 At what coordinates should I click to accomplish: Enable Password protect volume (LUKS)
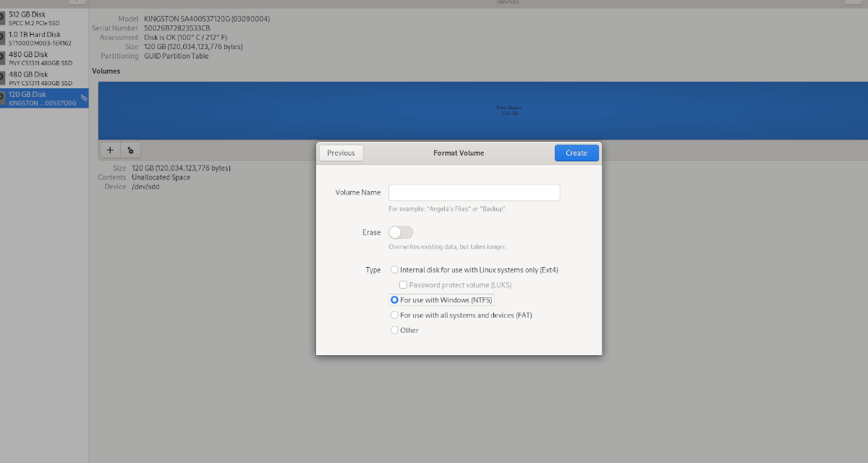(x=403, y=284)
